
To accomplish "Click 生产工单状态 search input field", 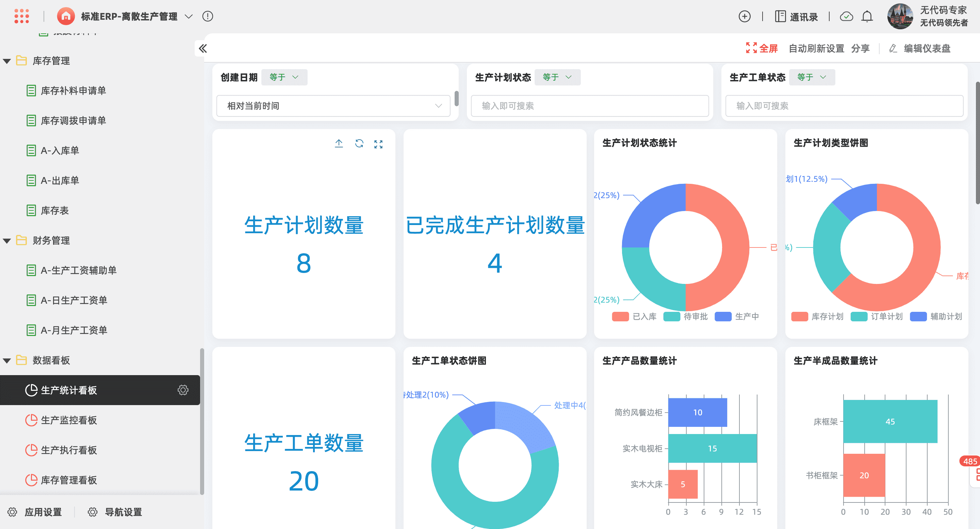I will (844, 106).
